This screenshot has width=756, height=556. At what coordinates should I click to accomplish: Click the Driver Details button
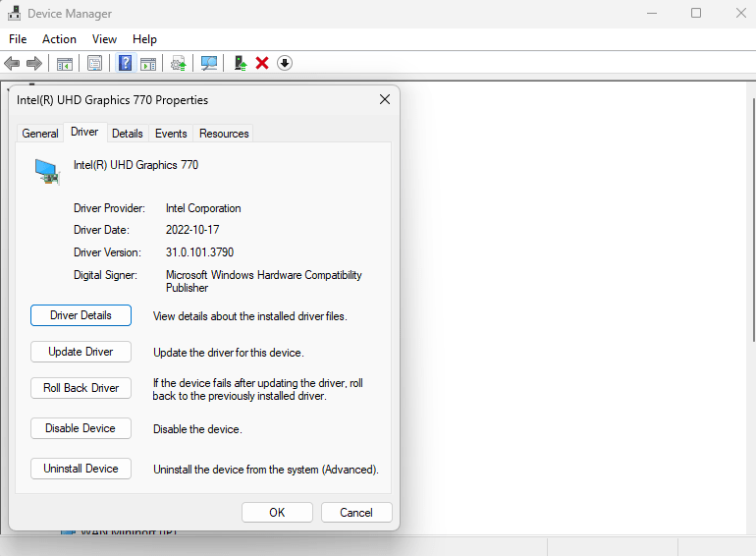coord(81,315)
